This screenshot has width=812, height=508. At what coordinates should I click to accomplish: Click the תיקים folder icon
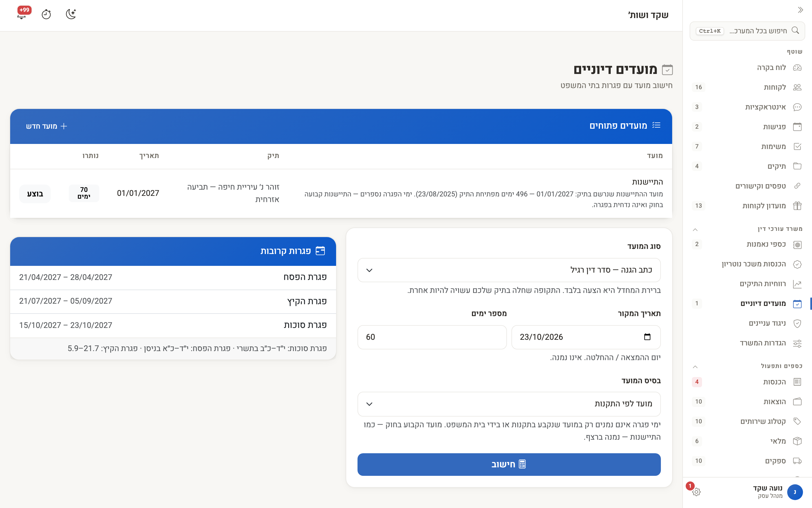tap(797, 166)
